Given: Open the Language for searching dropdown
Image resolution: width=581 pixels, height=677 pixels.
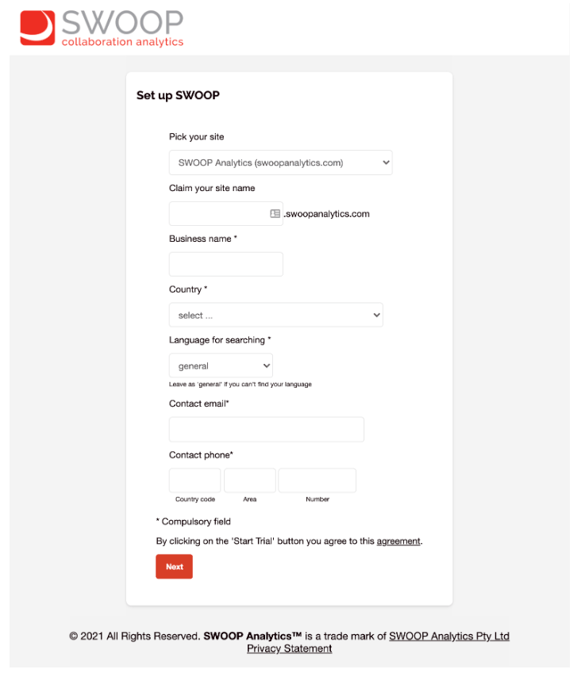Looking at the screenshot, I should pyautogui.click(x=221, y=366).
